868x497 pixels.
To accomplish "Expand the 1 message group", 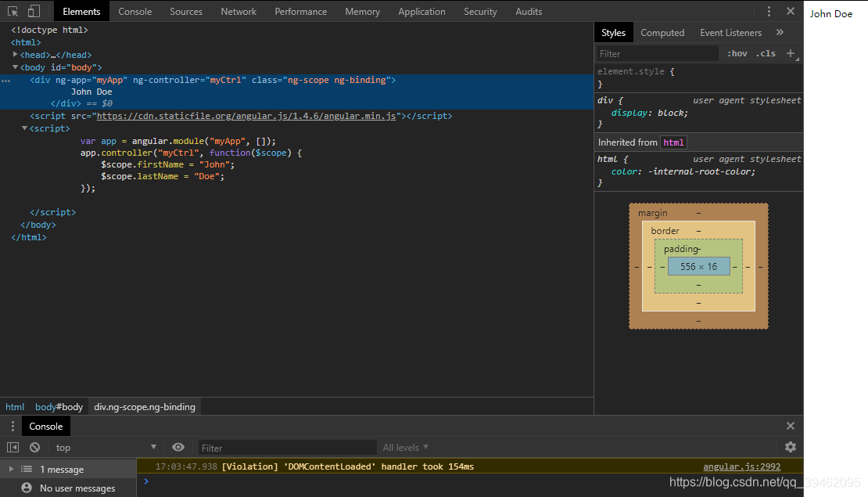I will coord(11,469).
